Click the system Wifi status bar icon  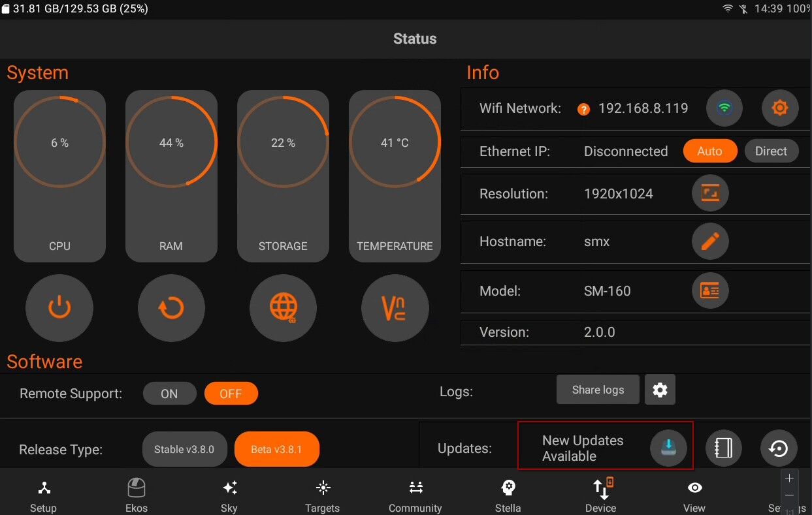[728, 9]
